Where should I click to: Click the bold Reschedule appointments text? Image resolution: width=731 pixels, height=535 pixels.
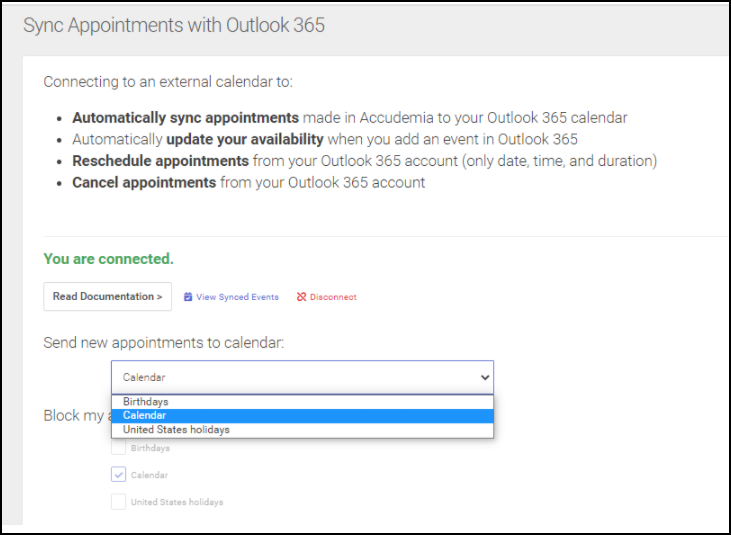[160, 161]
